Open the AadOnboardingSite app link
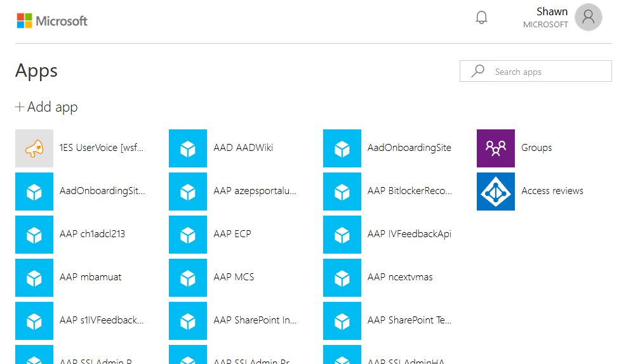Image resolution: width=619 pixels, height=364 pixels. 409,148
